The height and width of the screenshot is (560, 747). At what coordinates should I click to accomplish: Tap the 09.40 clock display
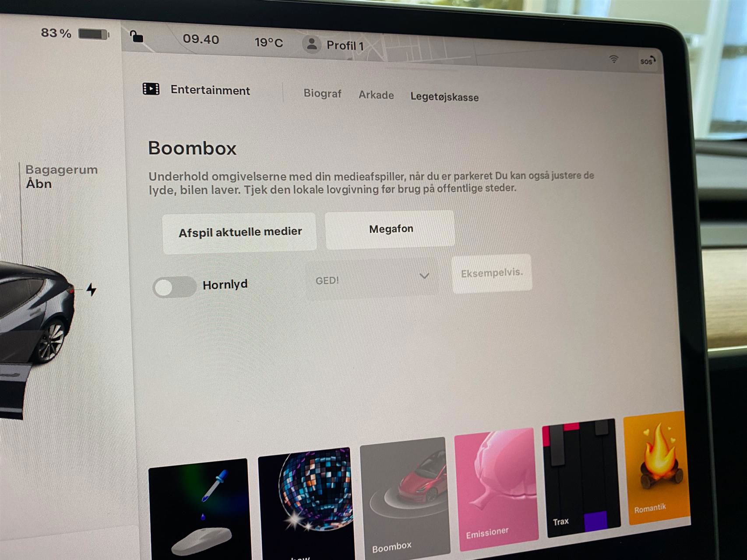(201, 39)
